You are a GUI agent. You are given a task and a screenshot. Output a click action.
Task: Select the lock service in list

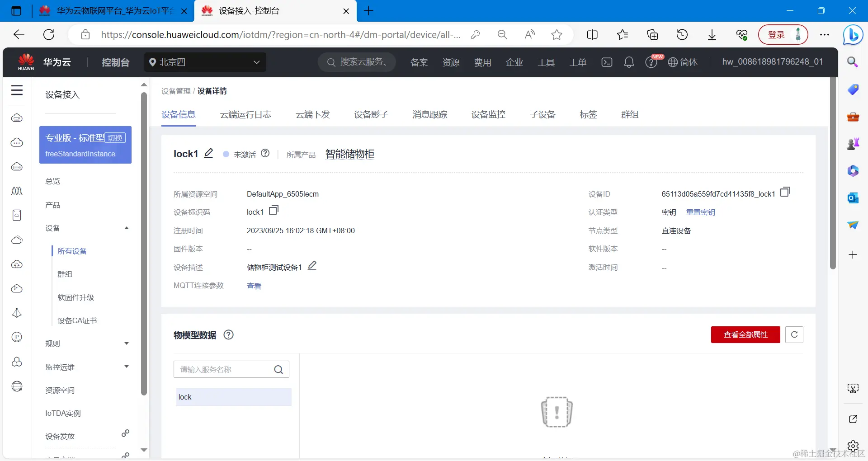point(233,397)
